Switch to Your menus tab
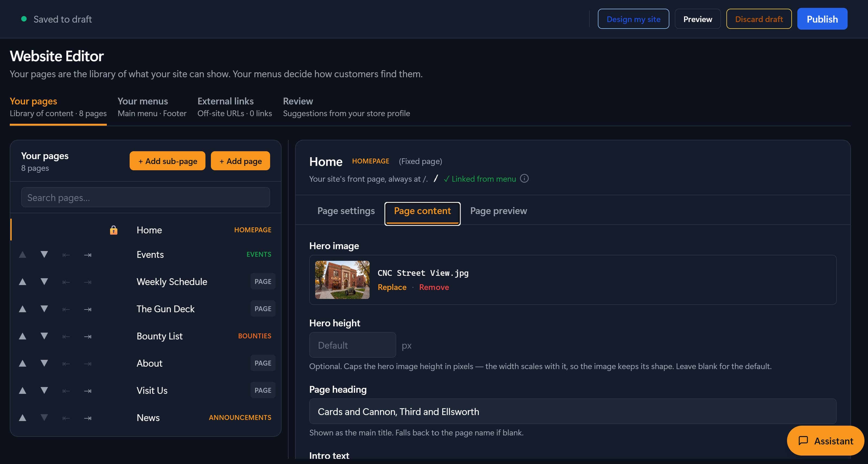Viewport: 868px width, 464px height. pyautogui.click(x=152, y=107)
